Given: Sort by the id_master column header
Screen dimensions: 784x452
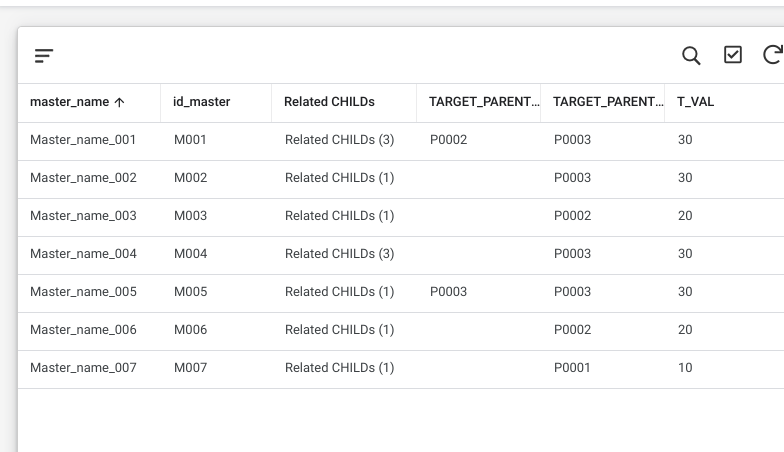Looking at the screenshot, I should [x=202, y=102].
